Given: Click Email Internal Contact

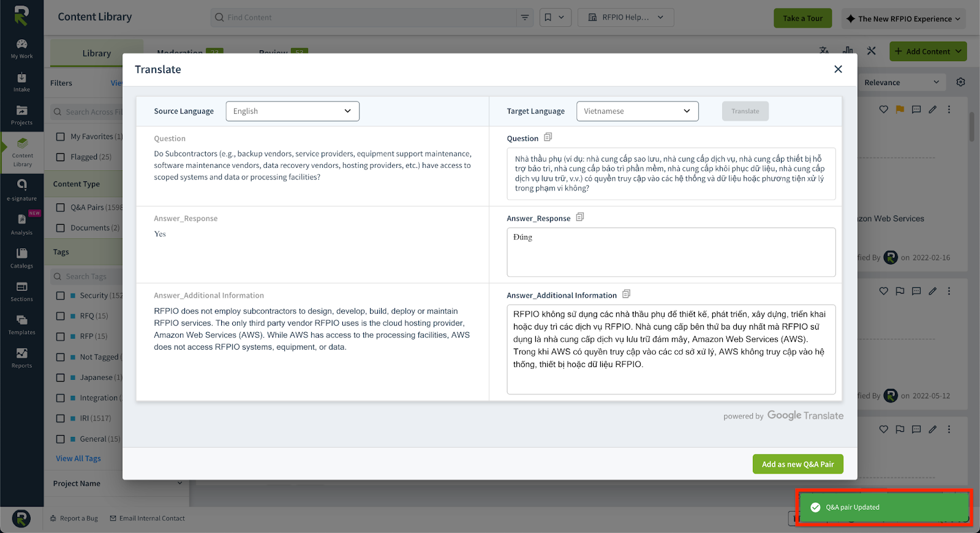Looking at the screenshot, I should tap(147, 518).
